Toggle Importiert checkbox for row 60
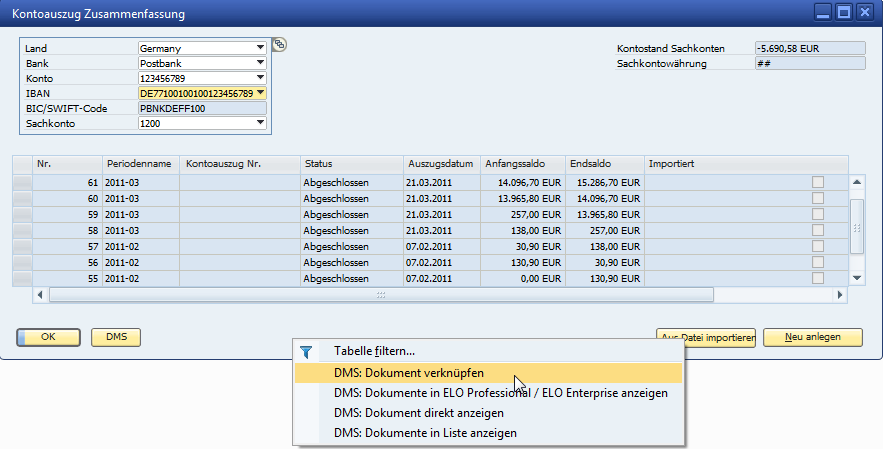The image size is (883, 449). click(x=818, y=198)
